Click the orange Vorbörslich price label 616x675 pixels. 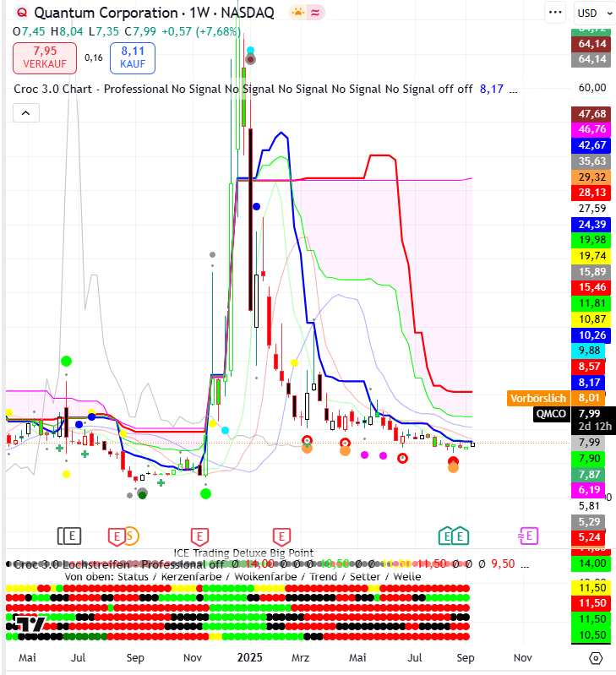tap(537, 397)
